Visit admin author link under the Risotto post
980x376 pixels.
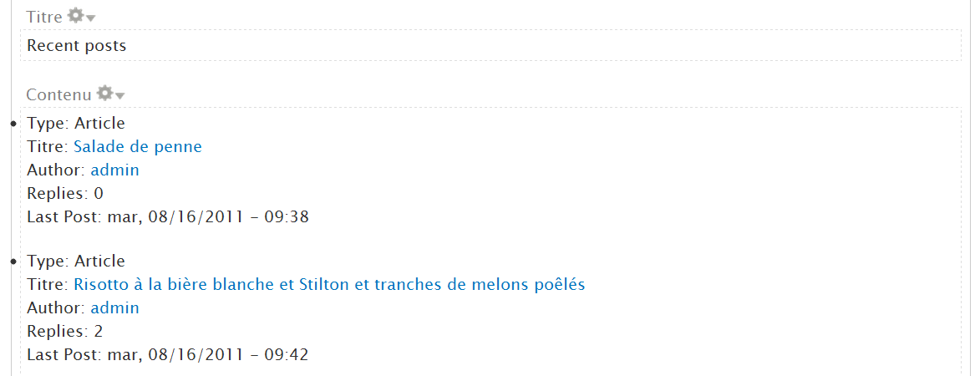pyautogui.click(x=114, y=308)
